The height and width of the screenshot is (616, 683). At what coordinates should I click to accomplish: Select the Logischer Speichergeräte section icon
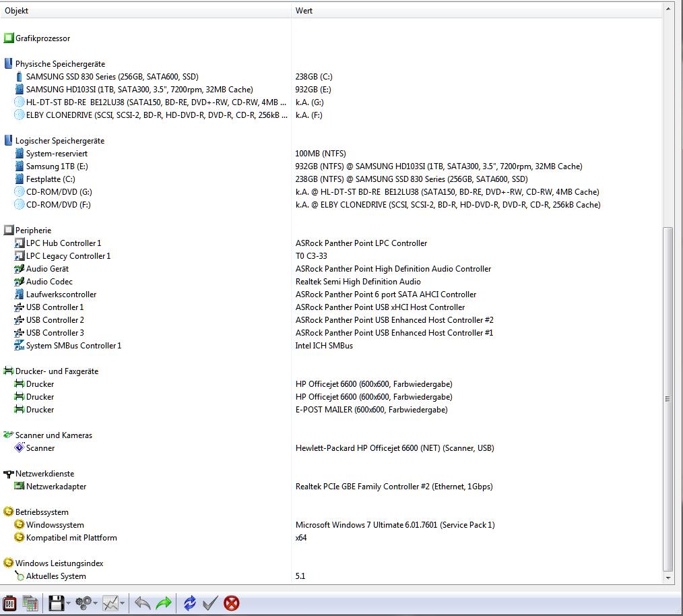[x=9, y=140]
